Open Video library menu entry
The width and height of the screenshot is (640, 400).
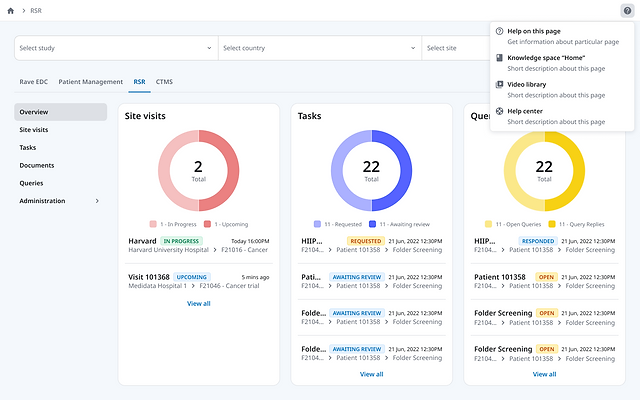[x=562, y=90]
